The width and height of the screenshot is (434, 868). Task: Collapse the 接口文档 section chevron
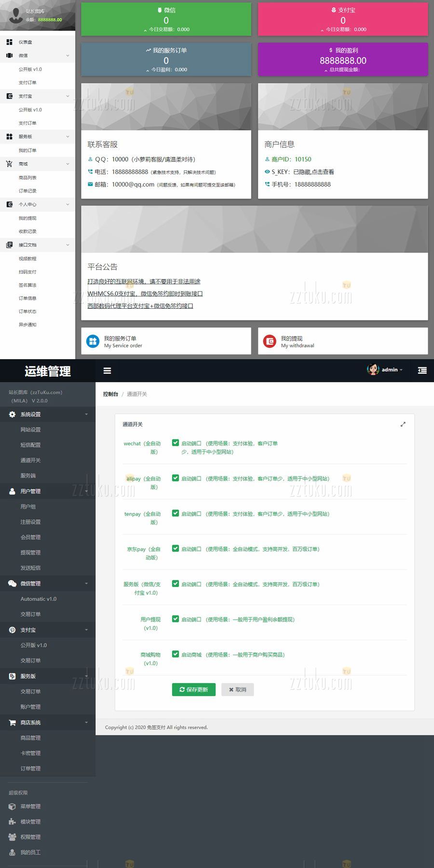[68, 245]
